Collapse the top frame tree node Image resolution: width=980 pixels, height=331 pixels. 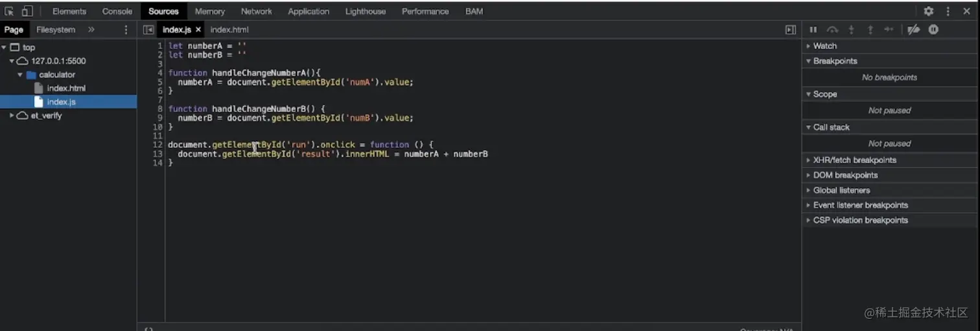click(5, 47)
